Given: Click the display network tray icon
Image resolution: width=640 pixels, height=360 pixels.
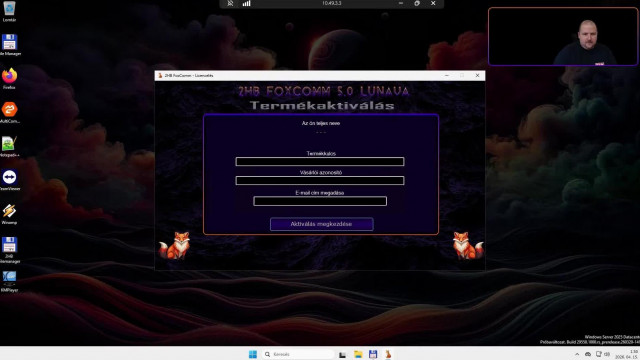Looking at the screenshot, I should [x=598, y=354].
